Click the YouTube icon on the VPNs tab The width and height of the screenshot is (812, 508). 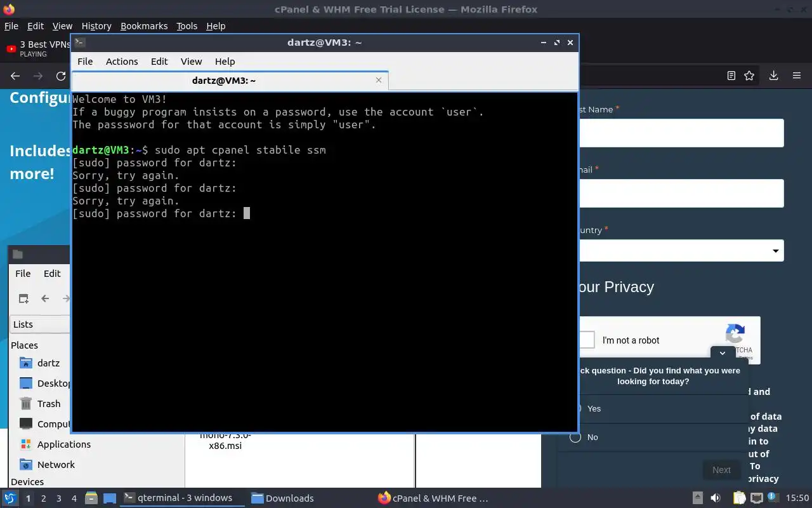[x=11, y=49]
